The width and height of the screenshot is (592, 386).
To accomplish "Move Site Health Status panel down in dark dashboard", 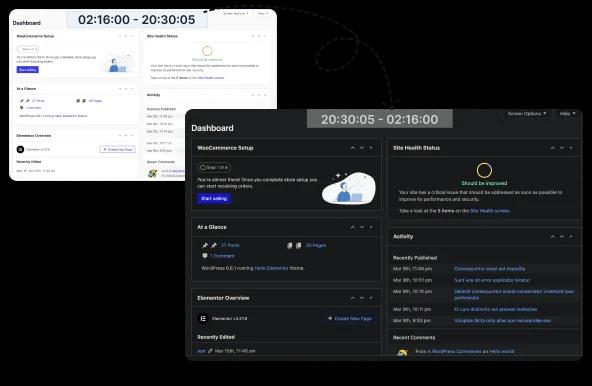I will (562, 148).
